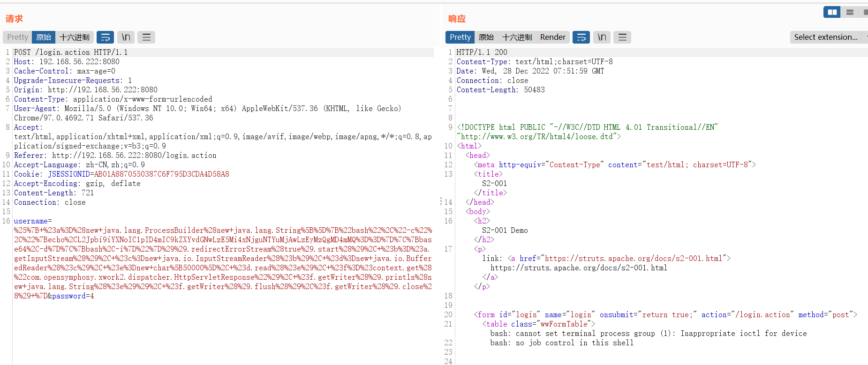Click the meta http-equiv Content-Type tag line
The height and width of the screenshot is (365, 868).
pyautogui.click(x=615, y=165)
